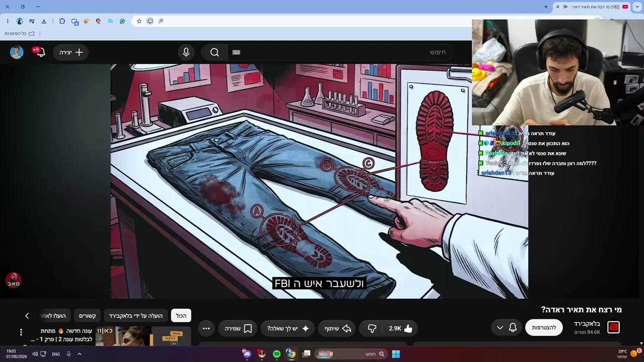Open the YouTube account avatar menu
This screenshot has height=362, width=644.
(17, 52)
